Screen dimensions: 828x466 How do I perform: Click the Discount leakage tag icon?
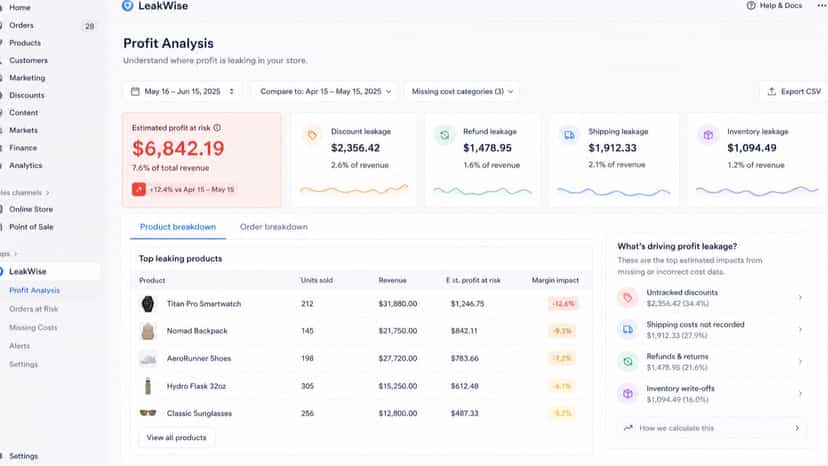(312, 136)
